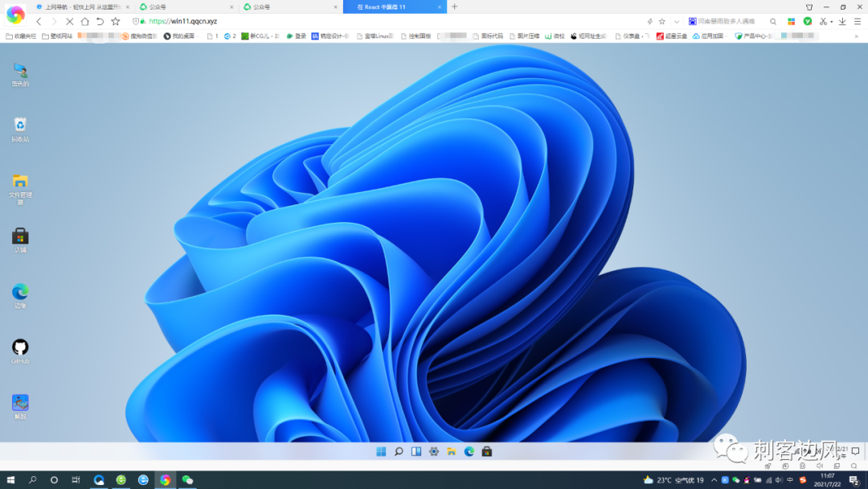Image resolution: width=868 pixels, height=489 pixels.
Task: Open the search icon on the Windows 11 web taskbar
Action: point(399,451)
